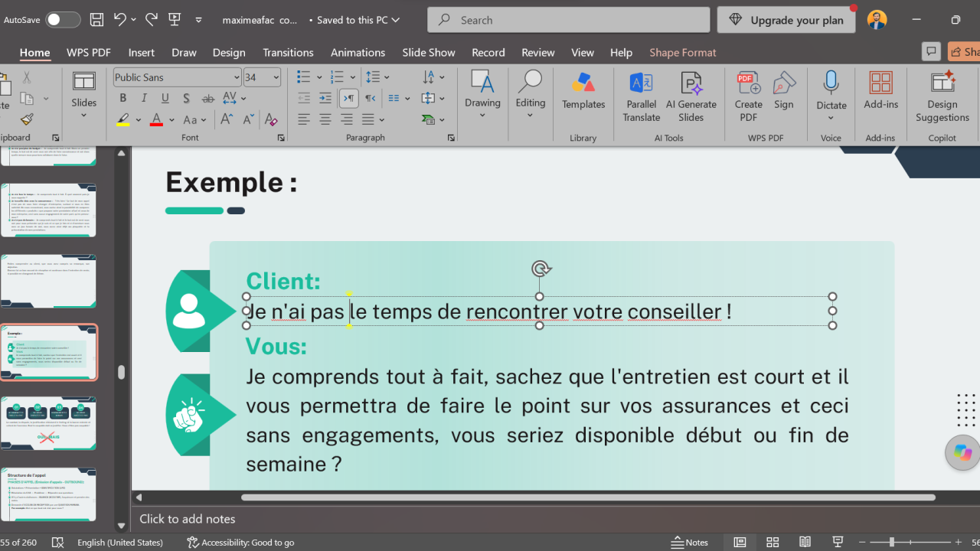This screenshot has height=551, width=980.
Task: Go to the Shape Format tab
Action: (x=683, y=52)
